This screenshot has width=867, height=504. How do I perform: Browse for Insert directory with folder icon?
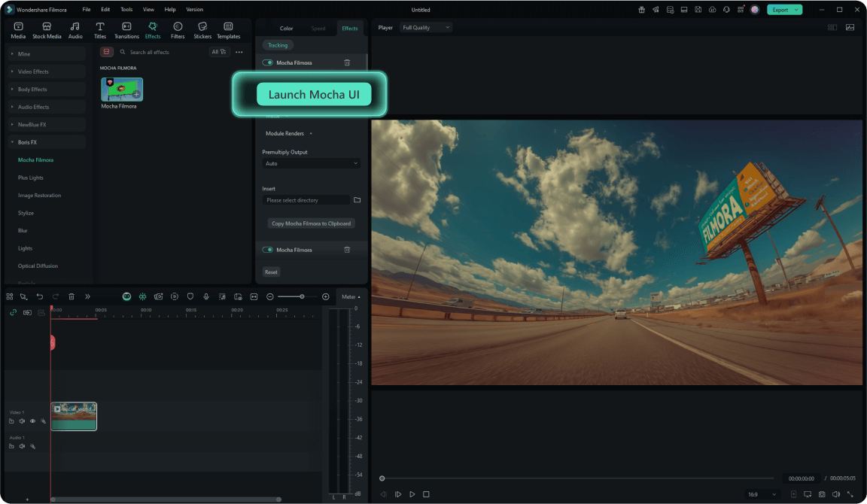357,200
